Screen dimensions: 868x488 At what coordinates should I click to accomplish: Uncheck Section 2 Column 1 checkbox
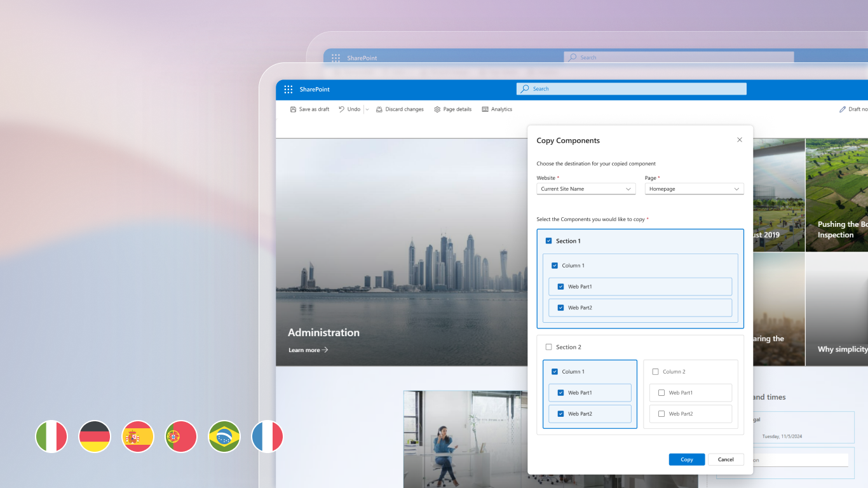click(x=555, y=372)
